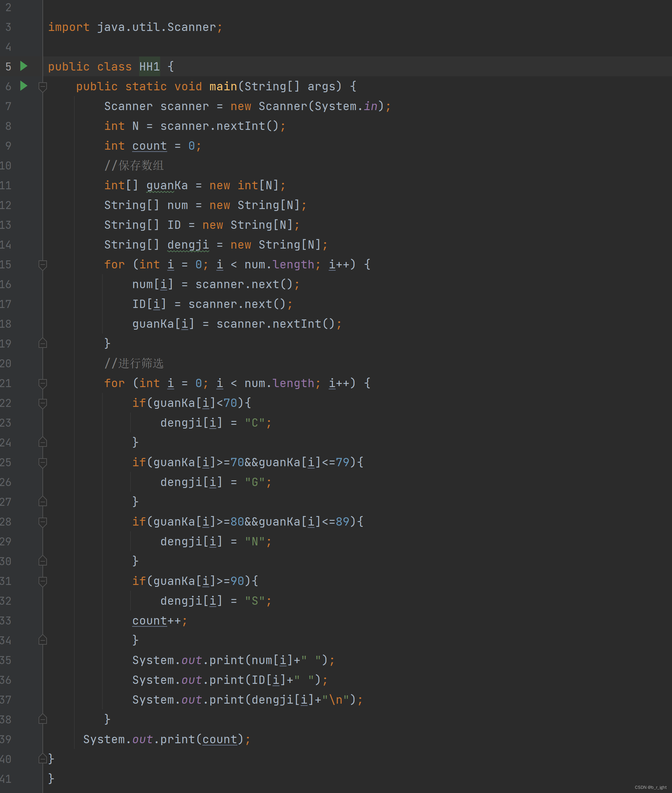
Task: Click System.out.print(ID[i]+" ") on line 36
Action: coord(230,680)
